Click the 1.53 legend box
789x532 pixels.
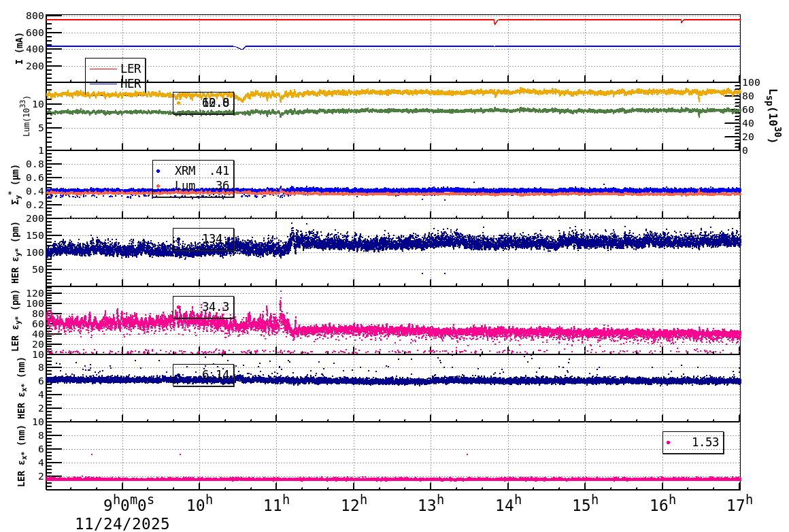pyautogui.click(x=692, y=442)
